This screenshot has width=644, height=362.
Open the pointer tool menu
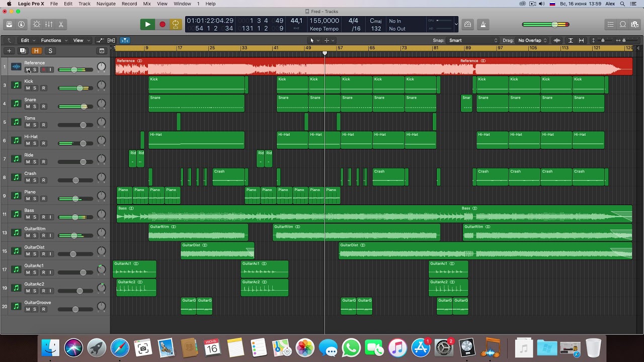(x=313, y=40)
